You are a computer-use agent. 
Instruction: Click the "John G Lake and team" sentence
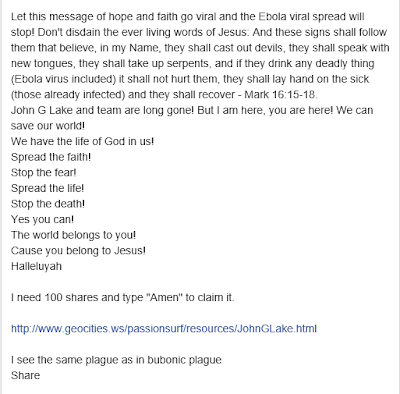pos(102,110)
